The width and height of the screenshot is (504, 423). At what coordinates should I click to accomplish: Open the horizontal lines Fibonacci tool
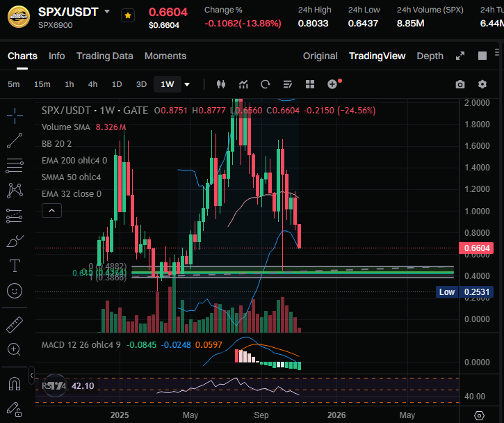(15, 166)
